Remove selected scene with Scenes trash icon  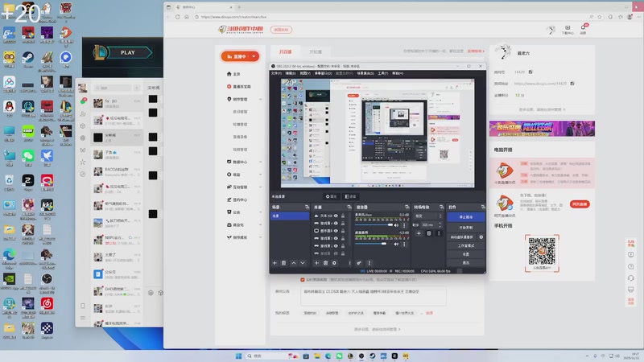click(284, 263)
